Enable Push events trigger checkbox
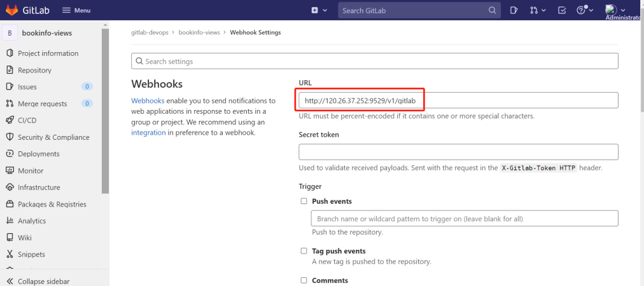The width and height of the screenshot is (644, 286). 304,201
